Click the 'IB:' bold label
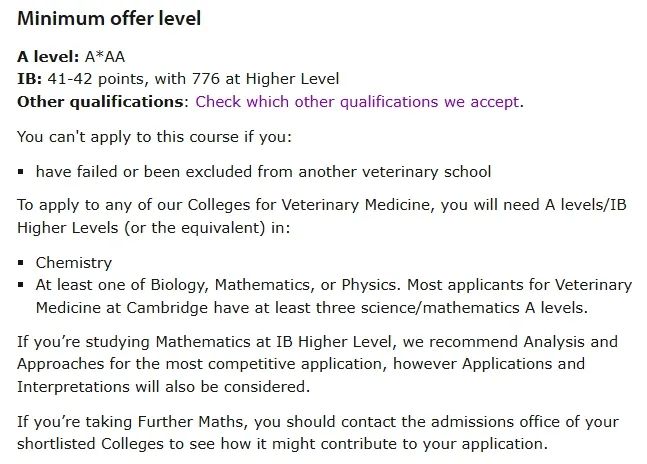The image size is (647, 464). [x=29, y=79]
